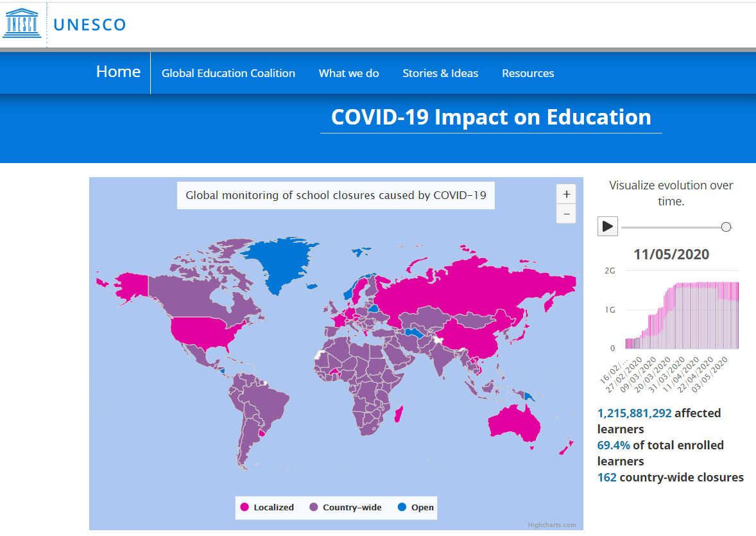The image size is (756, 536).
Task: Open the Global Education Coalition menu
Action: pos(228,73)
